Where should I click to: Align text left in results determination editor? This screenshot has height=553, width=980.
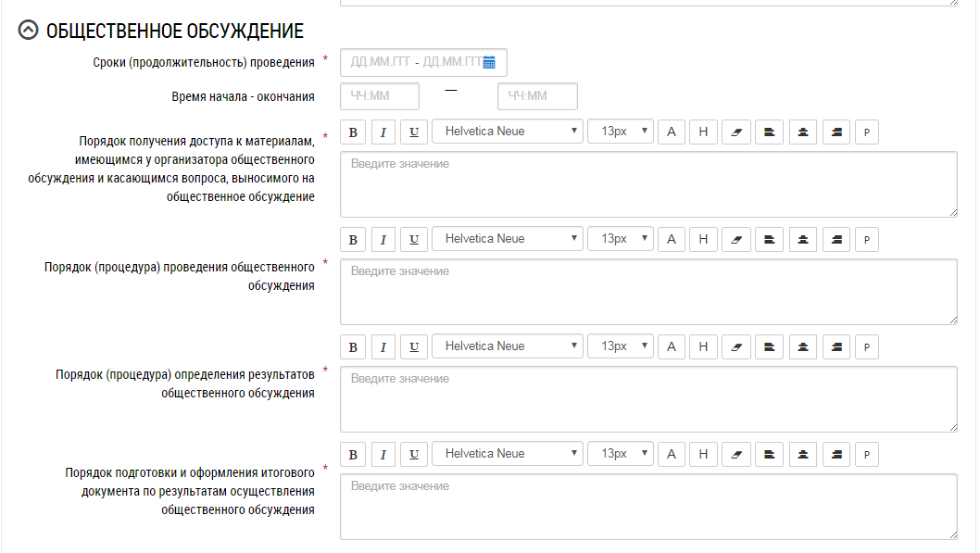[769, 346]
